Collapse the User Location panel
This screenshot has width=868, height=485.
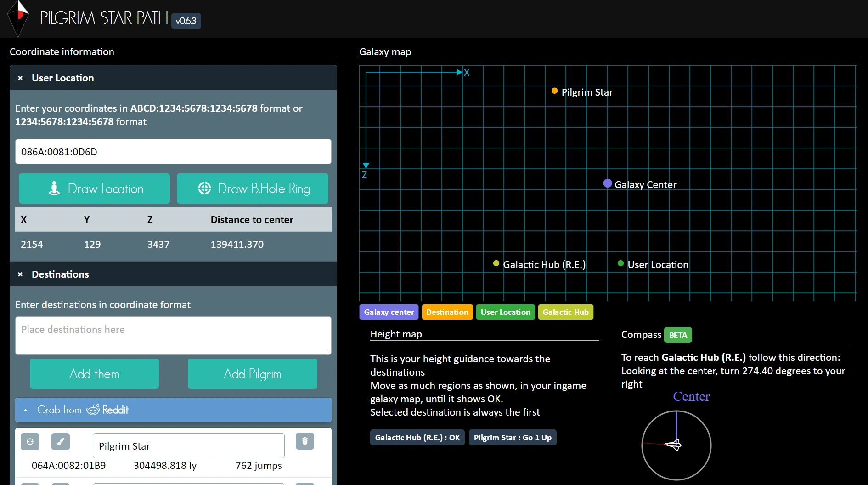click(20, 78)
